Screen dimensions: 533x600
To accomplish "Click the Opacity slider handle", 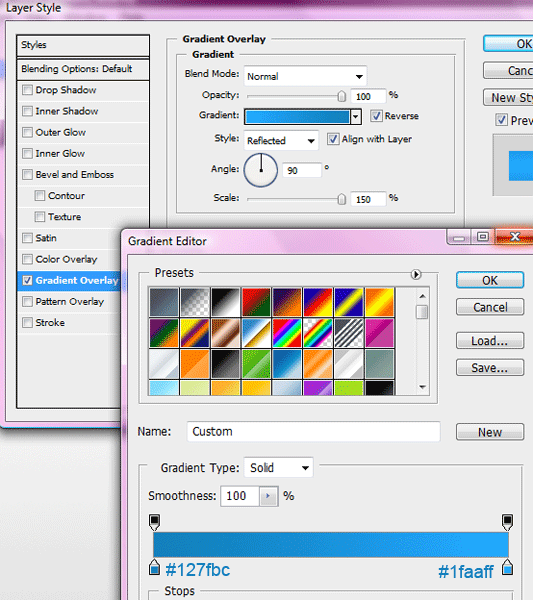I will pyautogui.click(x=342, y=96).
